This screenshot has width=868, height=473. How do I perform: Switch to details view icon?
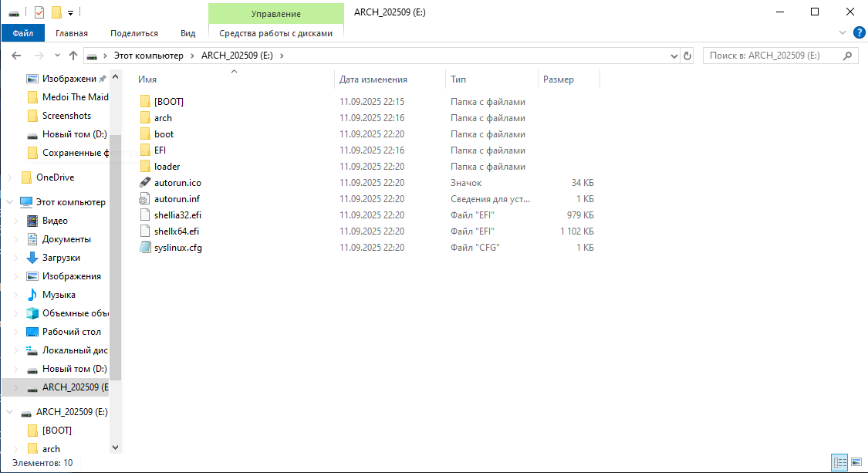(x=839, y=462)
